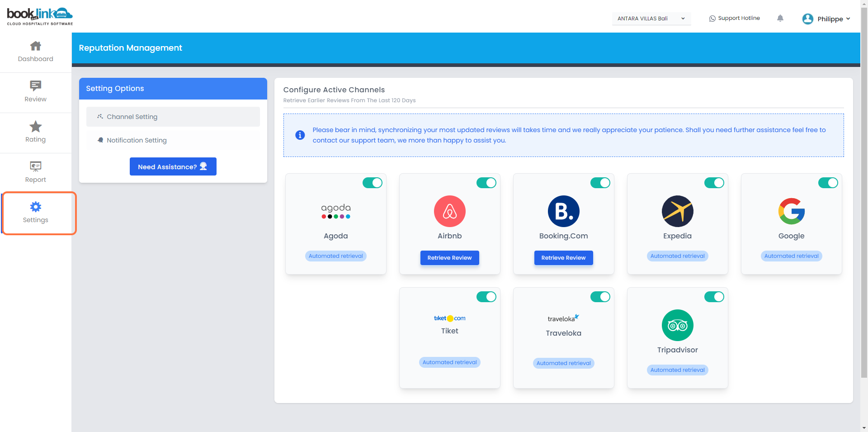
Task: Open the Settings gear icon
Action: tap(36, 207)
